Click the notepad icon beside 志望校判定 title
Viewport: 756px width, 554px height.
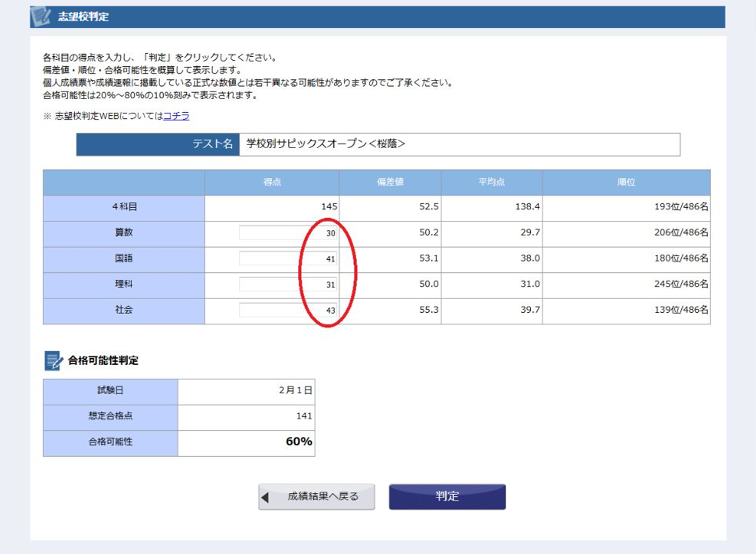[41, 17]
